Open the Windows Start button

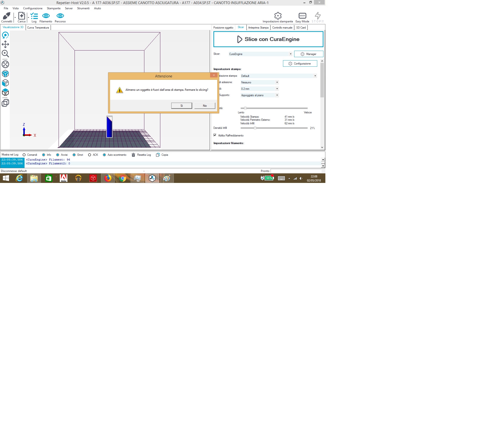click(x=6, y=178)
